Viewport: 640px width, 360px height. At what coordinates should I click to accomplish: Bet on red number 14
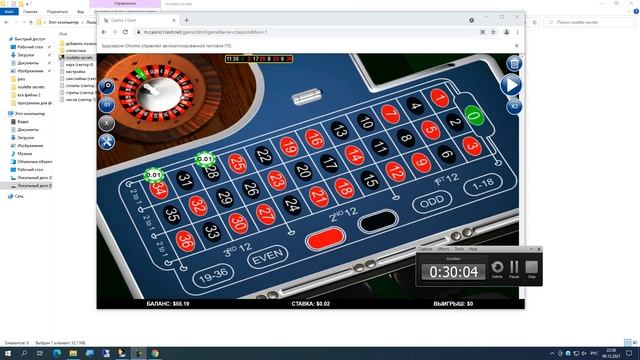tap(354, 155)
